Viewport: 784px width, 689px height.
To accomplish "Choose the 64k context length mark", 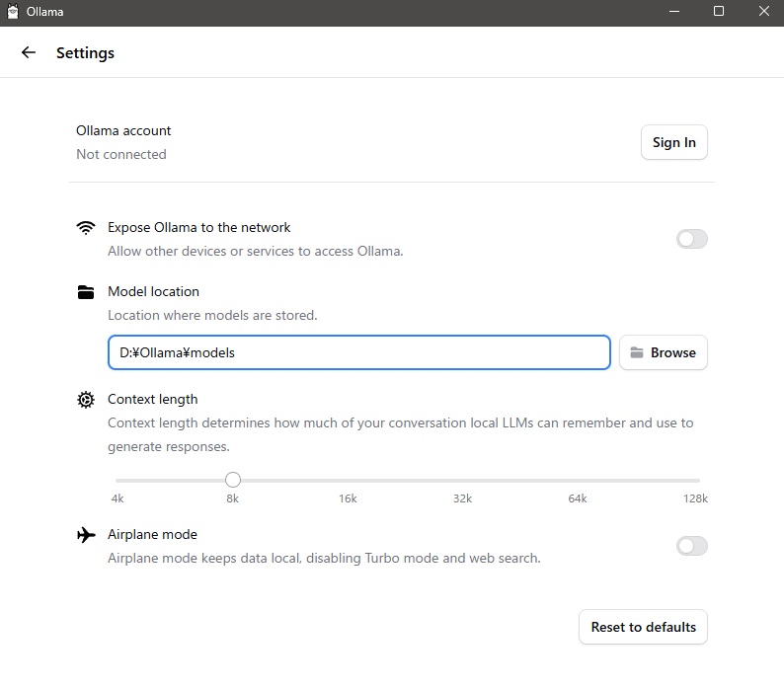I will coord(578,498).
